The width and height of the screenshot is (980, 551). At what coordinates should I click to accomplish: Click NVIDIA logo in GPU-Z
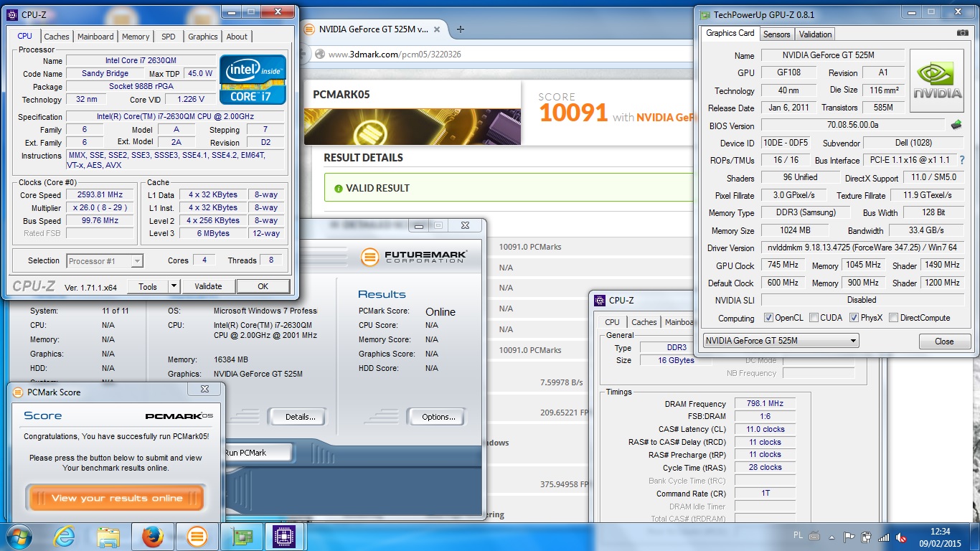coord(938,80)
